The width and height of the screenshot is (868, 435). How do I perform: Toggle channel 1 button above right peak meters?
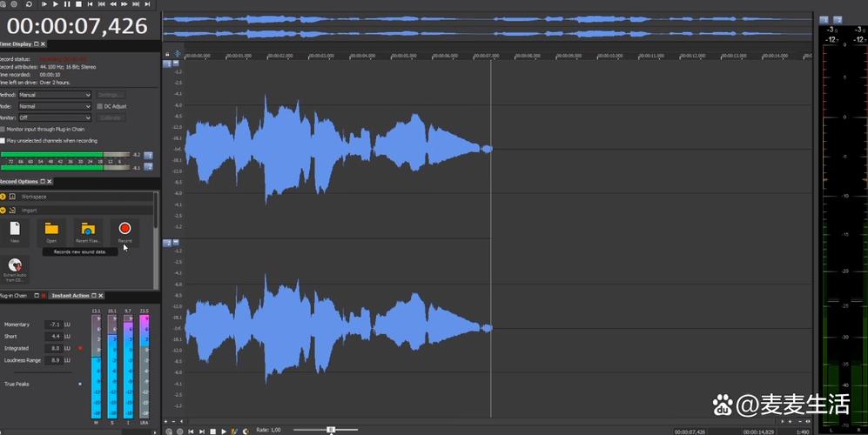[x=824, y=20]
